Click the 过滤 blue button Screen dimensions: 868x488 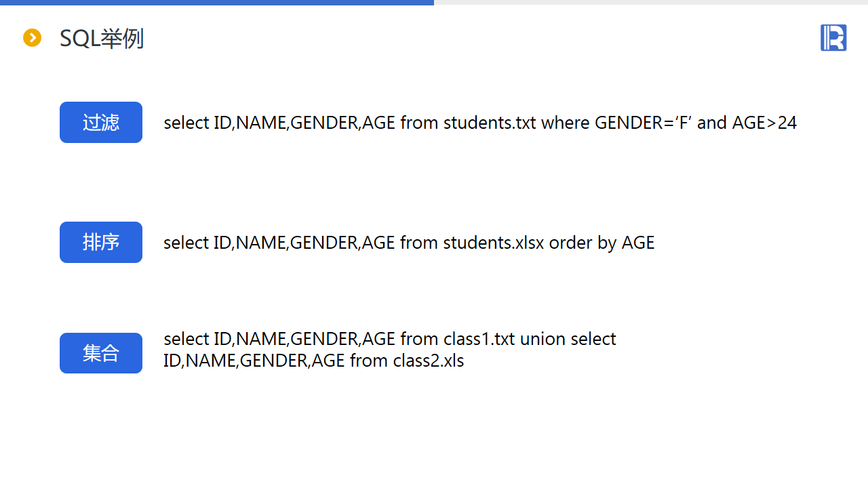click(101, 123)
